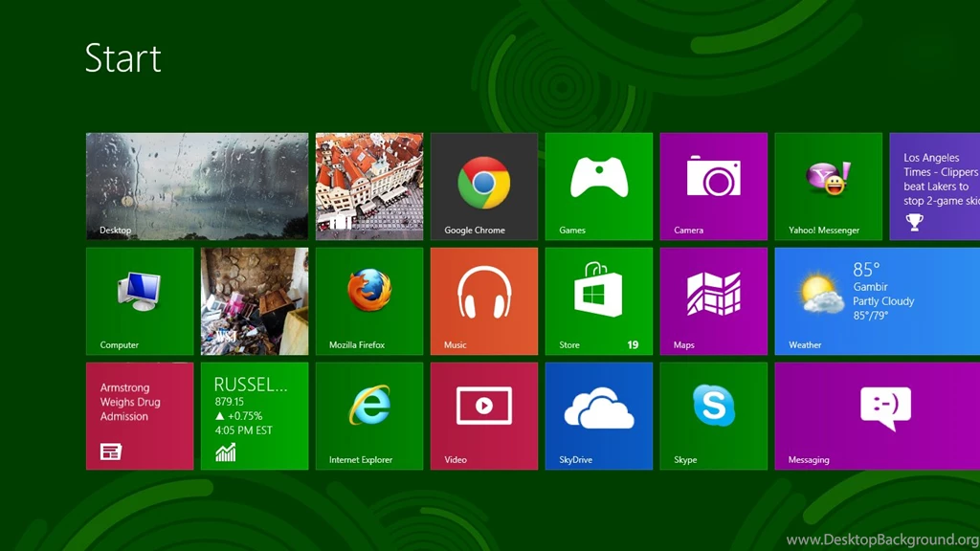Open the sports tile about Clippers beat Lakers

[x=935, y=187]
